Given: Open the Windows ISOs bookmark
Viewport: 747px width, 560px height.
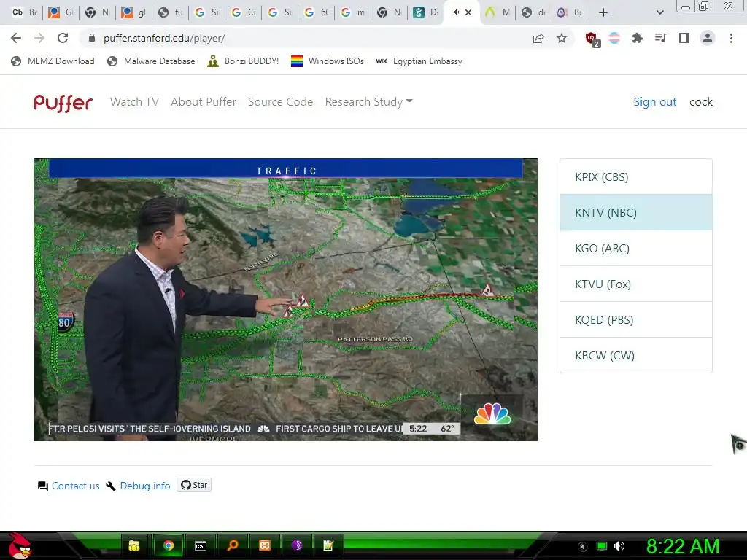Looking at the screenshot, I should pos(328,61).
